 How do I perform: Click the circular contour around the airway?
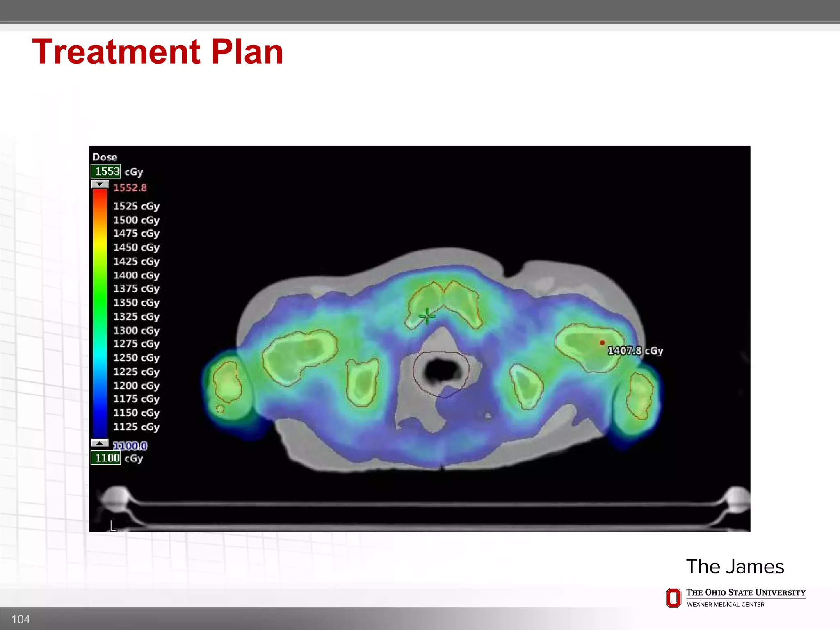(x=441, y=374)
